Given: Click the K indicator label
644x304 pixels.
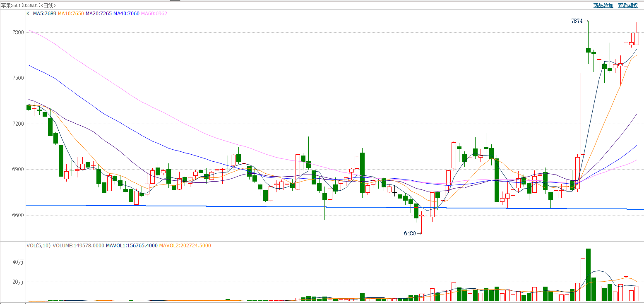Looking at the screenshot, I should click(28, 14).
